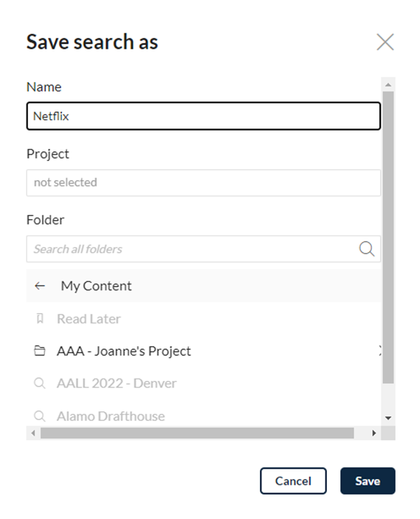Click the vertical scrollbar up arrow

[x=388, y=85]
